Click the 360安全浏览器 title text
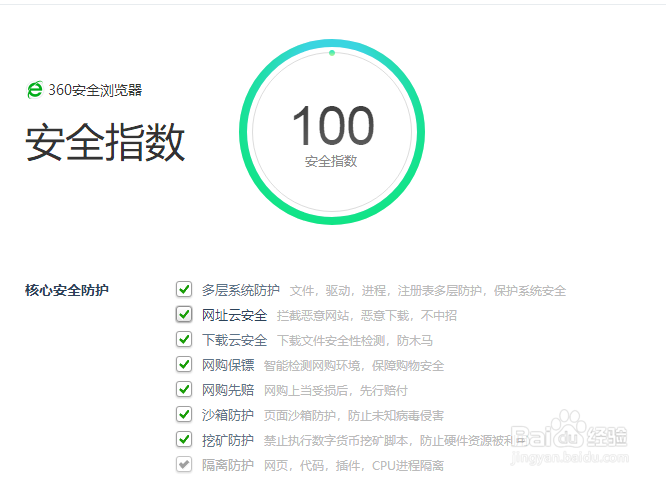Viewport: 666px width, 481px height. coord(95,90)
